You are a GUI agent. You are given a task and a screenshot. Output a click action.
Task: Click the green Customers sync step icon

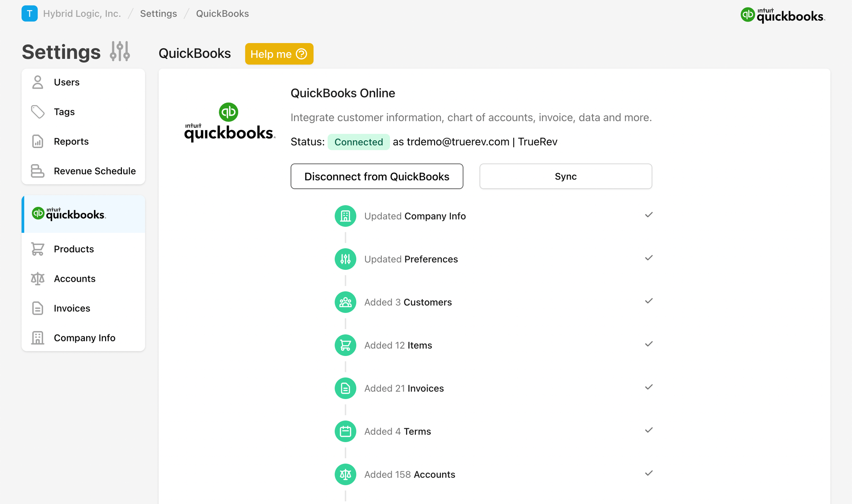[345, 302]
